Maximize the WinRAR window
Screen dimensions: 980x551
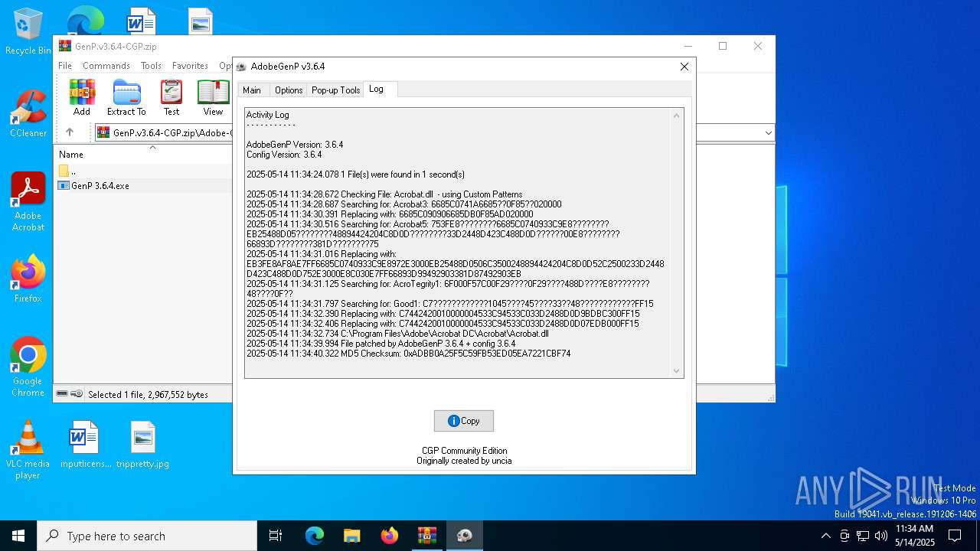pyautogui.click(x=722, y=46)
